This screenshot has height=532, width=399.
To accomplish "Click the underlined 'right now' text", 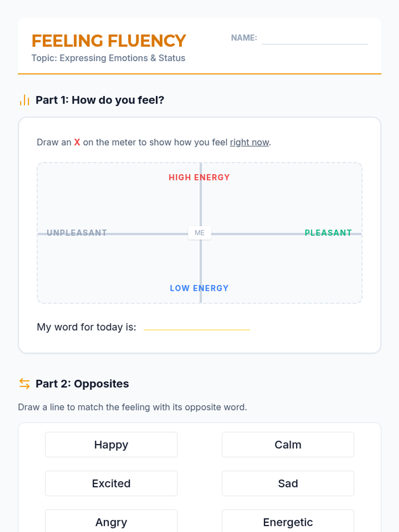I will [249, 142].
